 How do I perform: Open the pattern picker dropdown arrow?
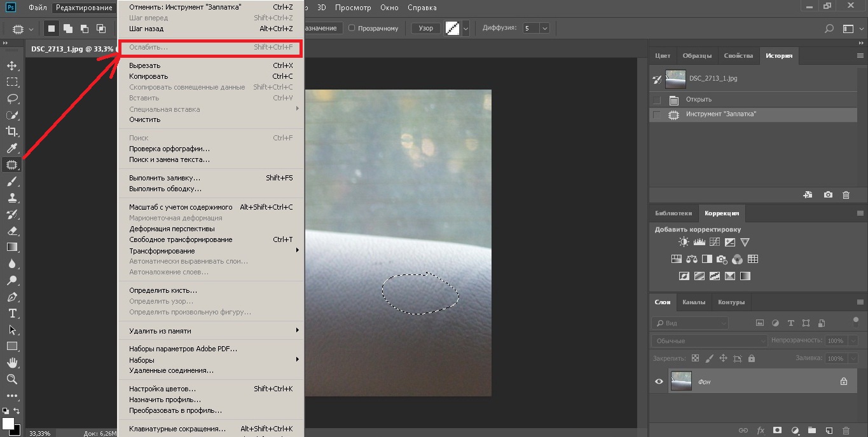(466, 29)
